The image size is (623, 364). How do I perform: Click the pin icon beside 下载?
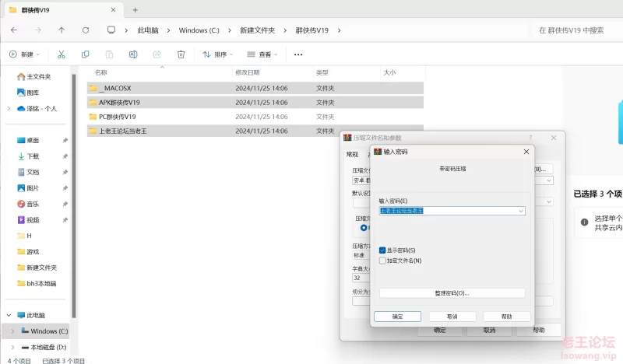[x=65, y=156]
